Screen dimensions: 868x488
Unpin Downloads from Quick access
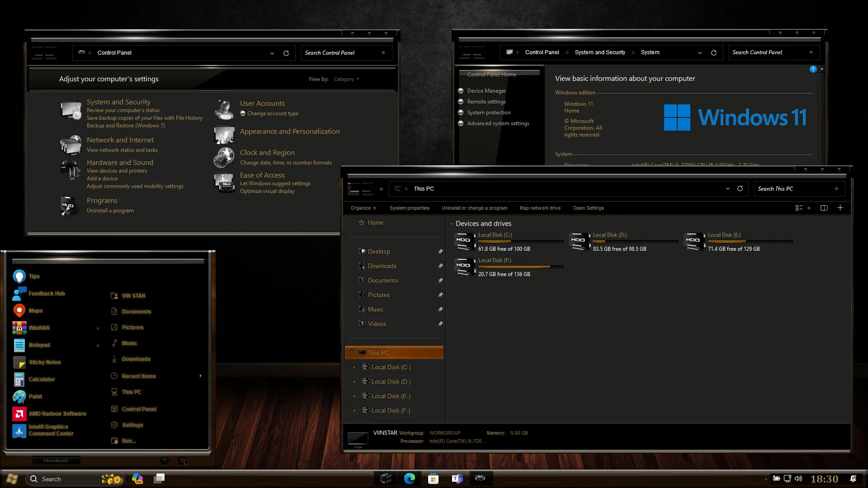(440, 266)
